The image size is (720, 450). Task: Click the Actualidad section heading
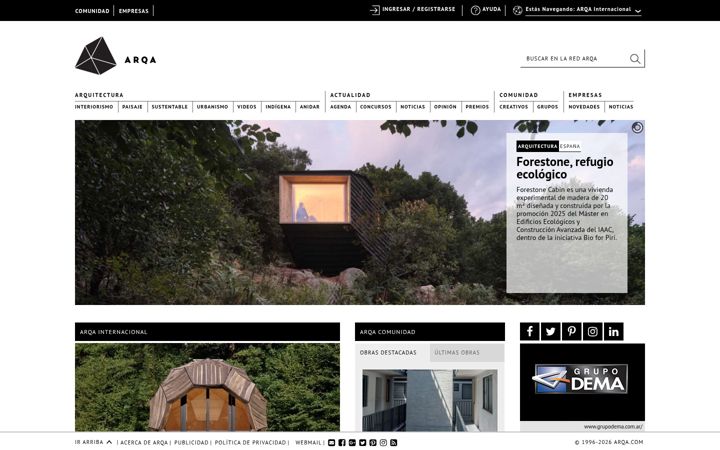coord(350,95)
